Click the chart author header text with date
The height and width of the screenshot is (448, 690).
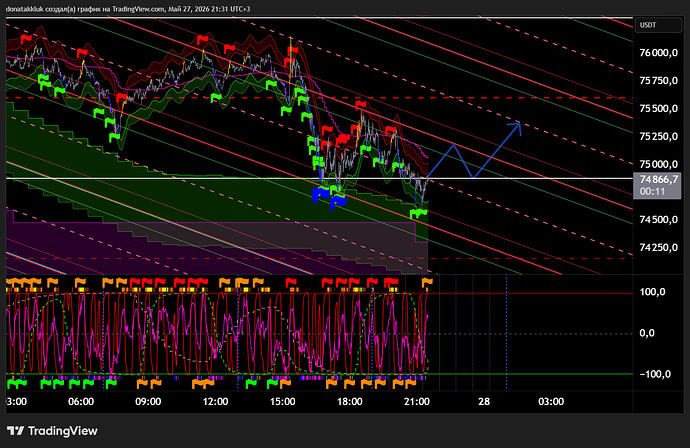(x=128, y=9)
